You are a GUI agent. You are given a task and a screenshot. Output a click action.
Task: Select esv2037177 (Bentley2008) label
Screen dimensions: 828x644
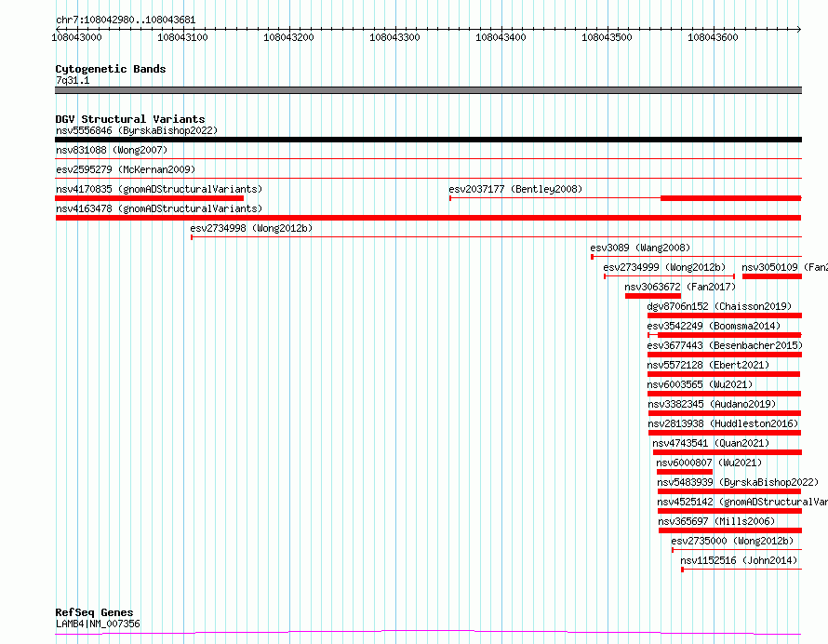click(515, 189)
